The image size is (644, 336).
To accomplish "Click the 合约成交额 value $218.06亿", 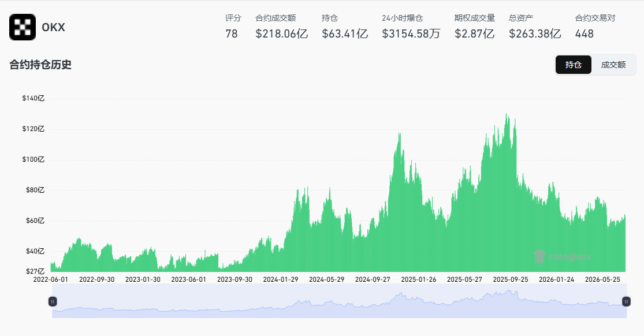I will tap(282, 33).
